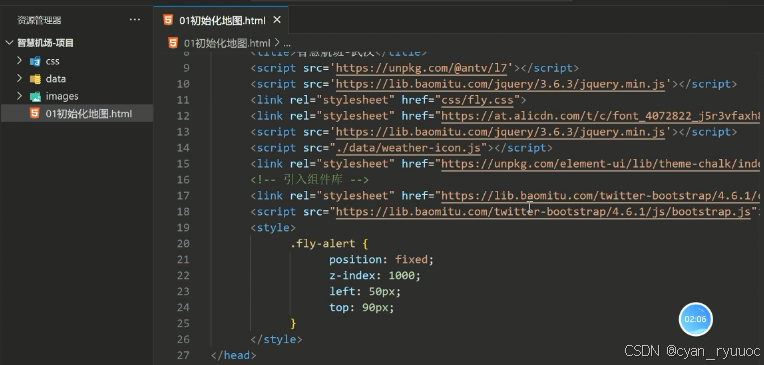Expand the data folder chevron
Viewport: 764px width, 365px height.
point(19,78)
